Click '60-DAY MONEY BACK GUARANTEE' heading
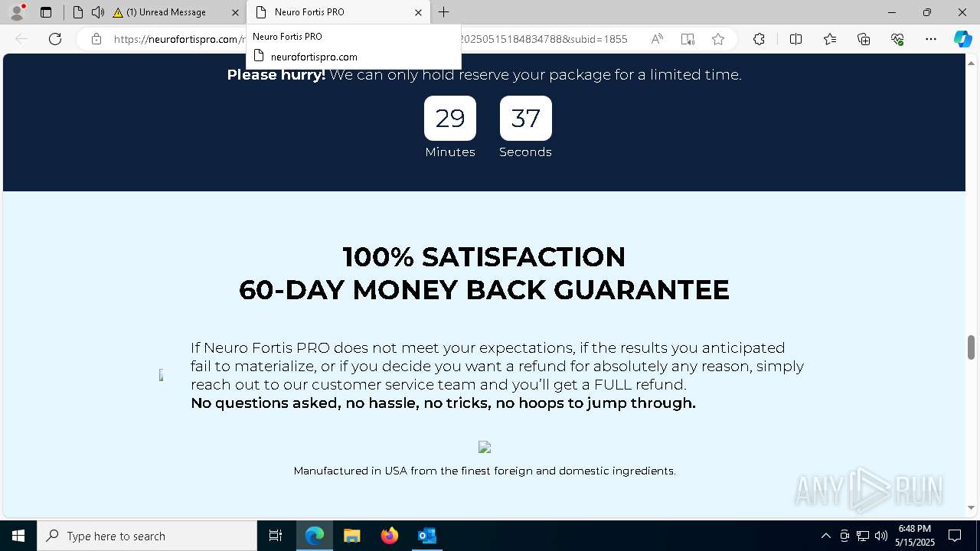This screenshot has width=980, height=551. pos(484,290)
